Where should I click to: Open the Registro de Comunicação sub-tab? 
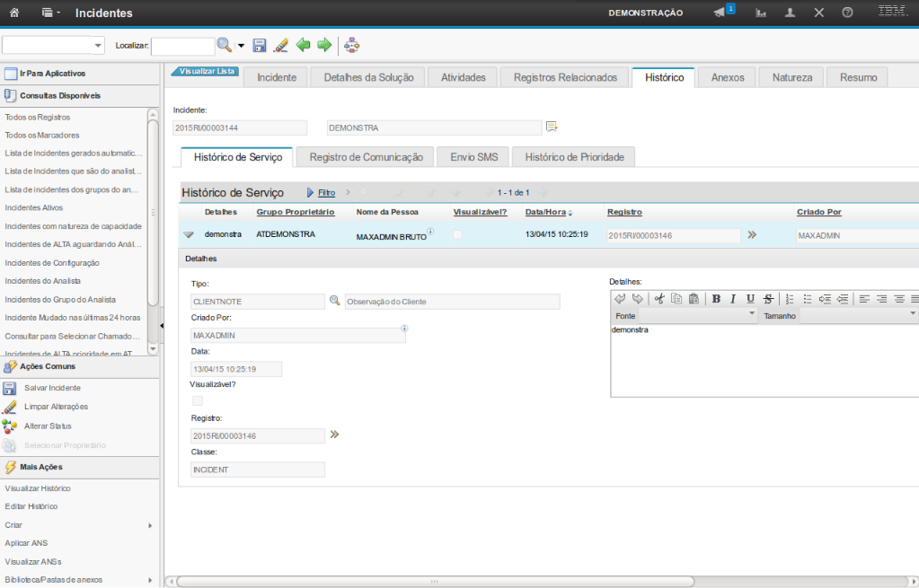click(366, 157)
